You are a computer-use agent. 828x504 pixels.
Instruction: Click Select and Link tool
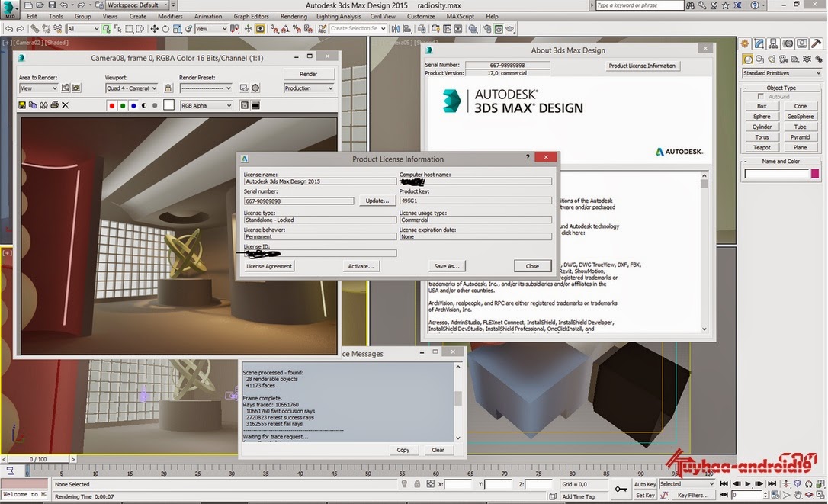(x=34, y=28)
